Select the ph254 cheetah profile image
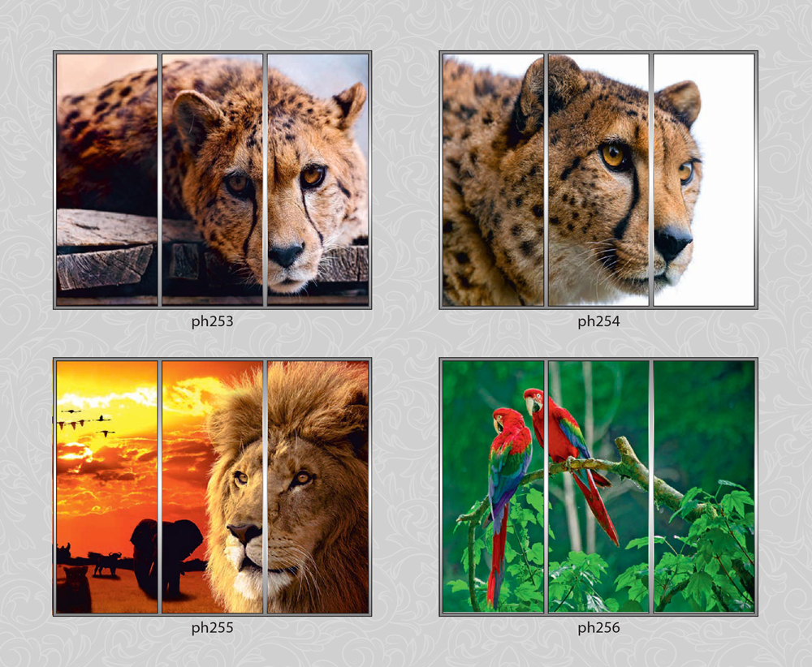The image size is (812, 667). coord(598,180)
